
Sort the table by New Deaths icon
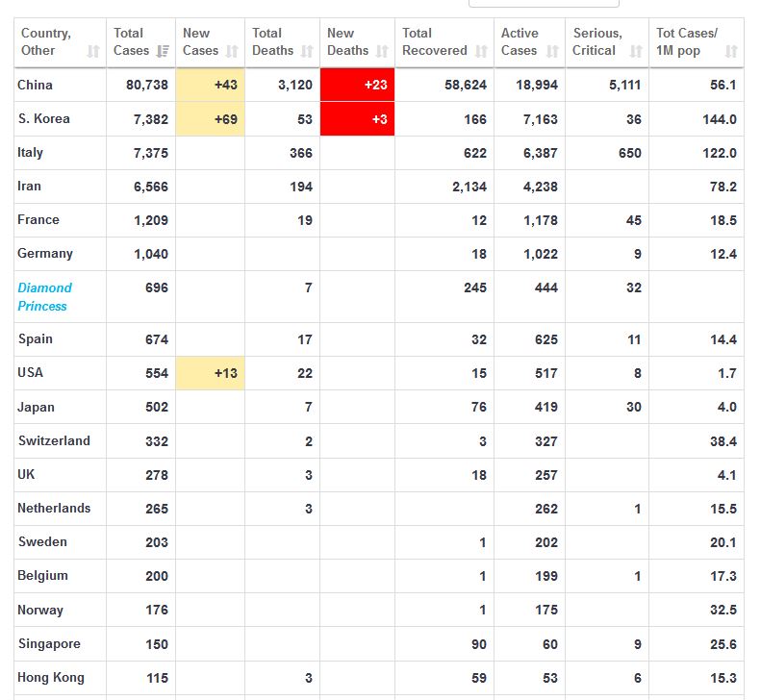(382, 51)
